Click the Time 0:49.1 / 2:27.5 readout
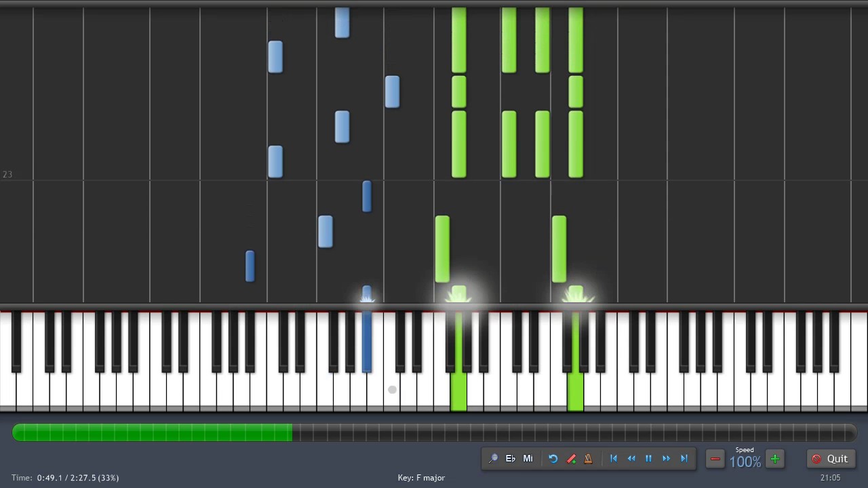 click(65, 478)
